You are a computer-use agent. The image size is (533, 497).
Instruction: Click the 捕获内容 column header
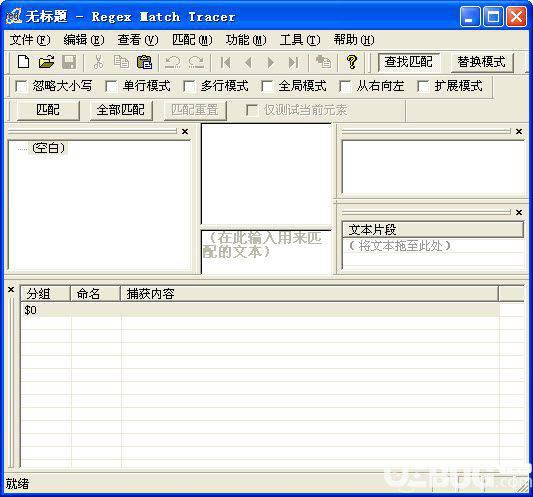coord(310,294)
